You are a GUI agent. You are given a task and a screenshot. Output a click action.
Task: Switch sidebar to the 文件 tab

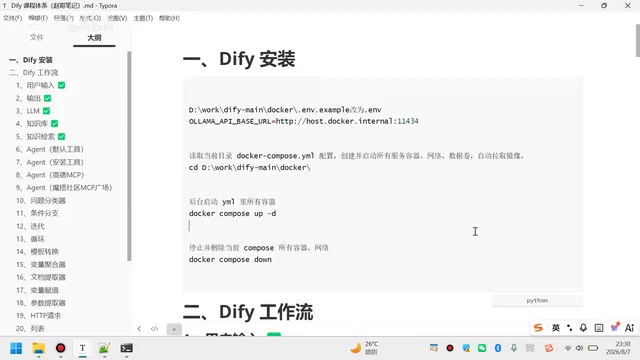point(36,38)
